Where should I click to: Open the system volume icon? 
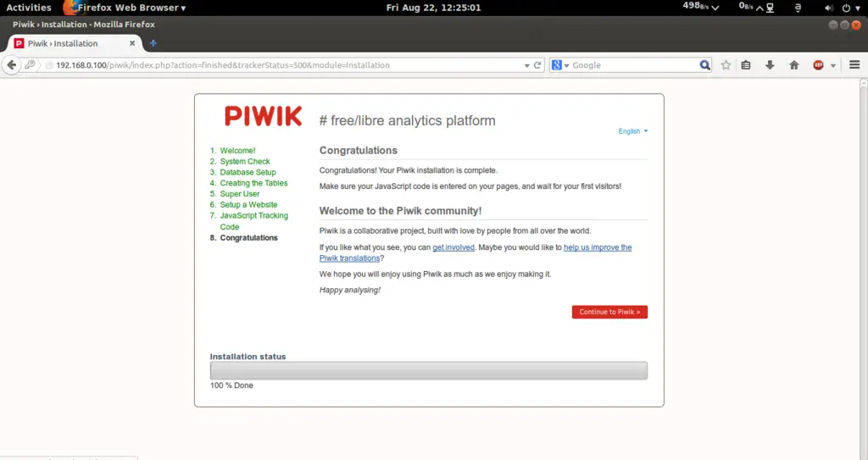point(829,8)
